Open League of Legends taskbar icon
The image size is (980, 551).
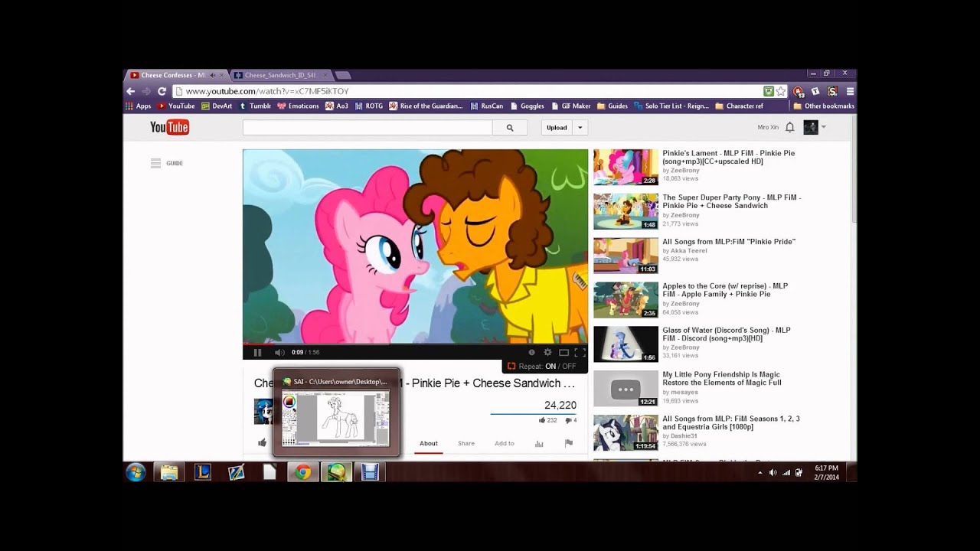(202, 472)
